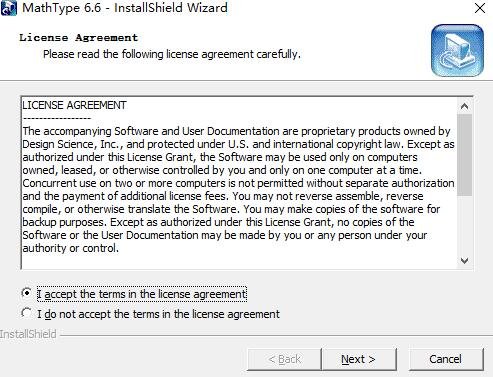Image resolution: width=493 pixels, height=377 pixels.
Task: Click the MathType icon in the title bar
Action: coord(8,8)
